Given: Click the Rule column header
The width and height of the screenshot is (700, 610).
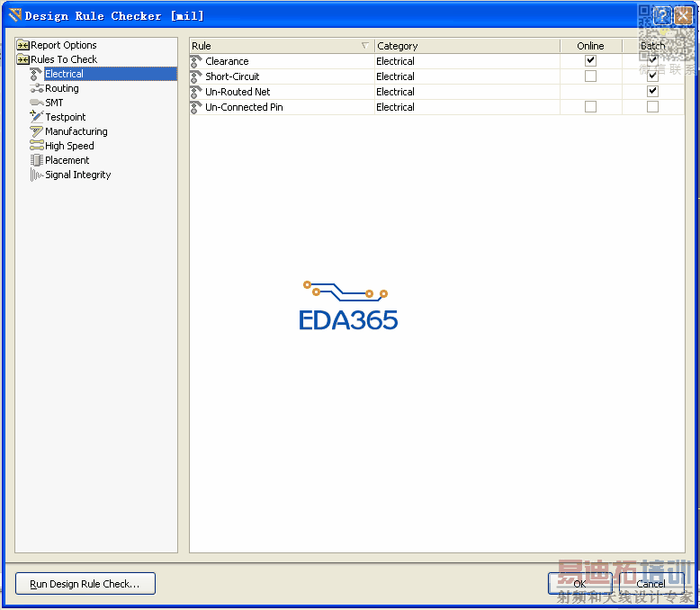Looking at the screenshot, I should coord(282,46).
